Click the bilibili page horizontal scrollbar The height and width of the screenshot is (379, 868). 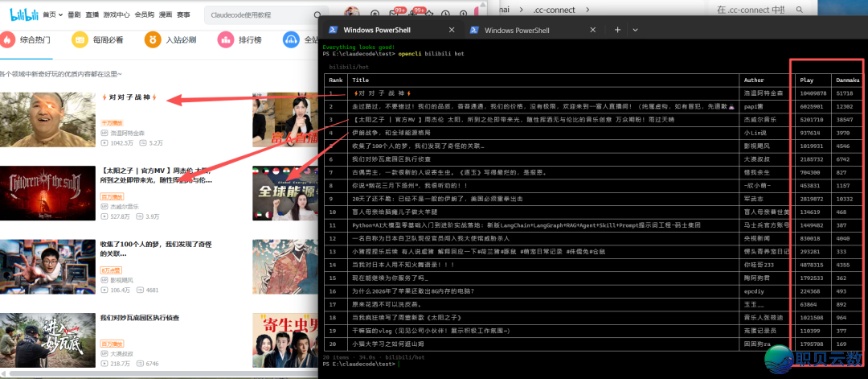coord(162,374)
